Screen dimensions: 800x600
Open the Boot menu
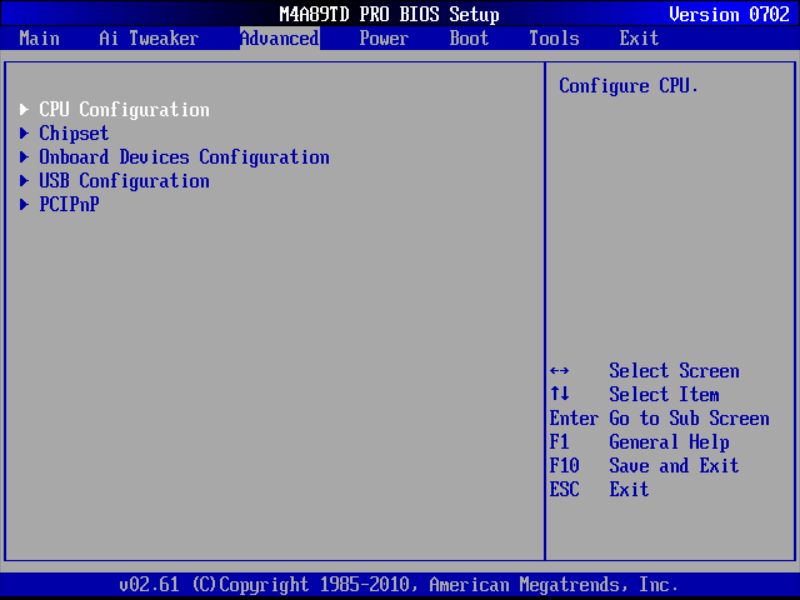[467, 38]
